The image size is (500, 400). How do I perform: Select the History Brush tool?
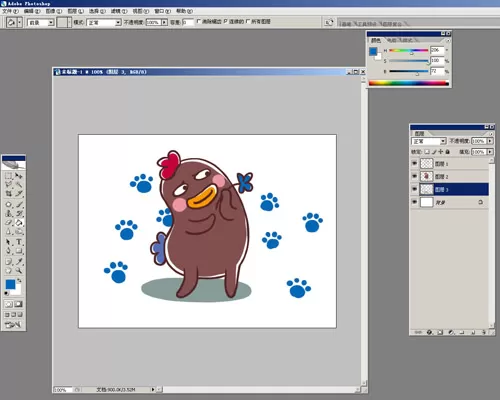(x=19, y=213)
